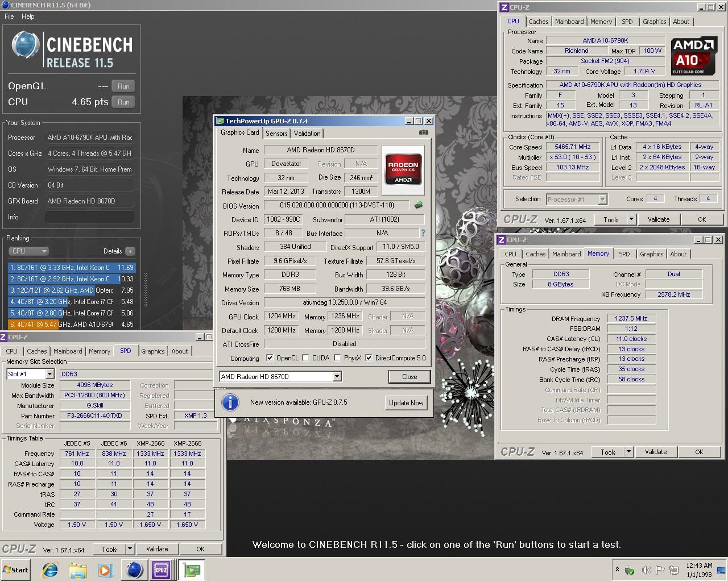Viewport: 728px width, 582px height.
Task: Switch to the Sensors tab in GPU-Z
Action: [x=276, y=134]
